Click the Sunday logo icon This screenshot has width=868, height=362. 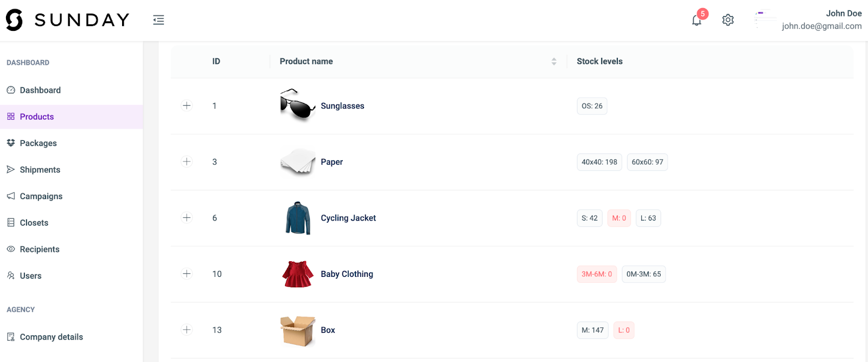pos(15,20)
